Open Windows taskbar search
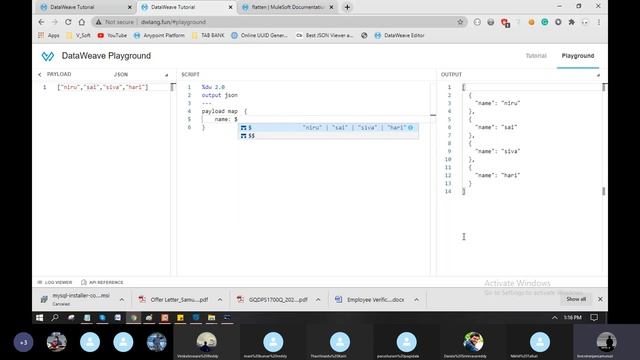This screenshot has width=640, height=360. (55, 318)
